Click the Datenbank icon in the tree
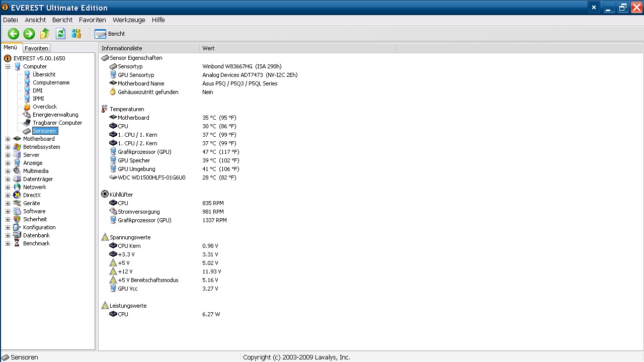The width and height of the screenshot is (644, 362). click(x=17, y=235)
